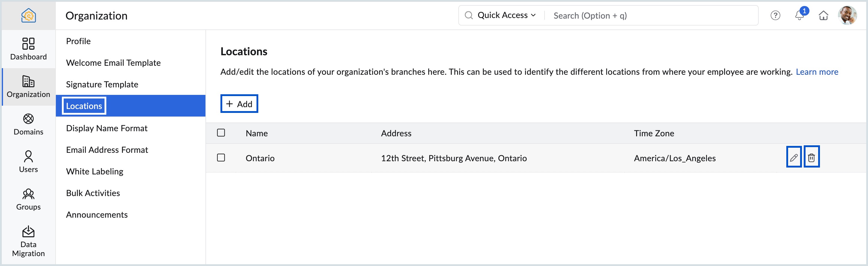Check the Ontario row checkbox
The width and height of the screenshot is (868, 266).
[221, 158]
